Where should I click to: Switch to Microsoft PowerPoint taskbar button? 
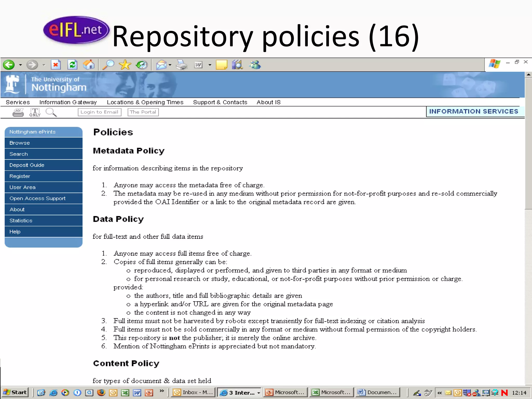point(285,393)
